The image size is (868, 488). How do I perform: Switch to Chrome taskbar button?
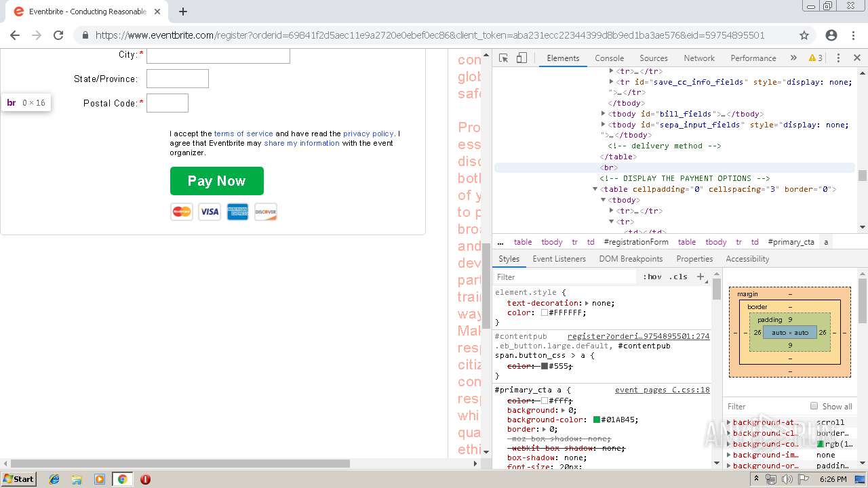(122, 479)
